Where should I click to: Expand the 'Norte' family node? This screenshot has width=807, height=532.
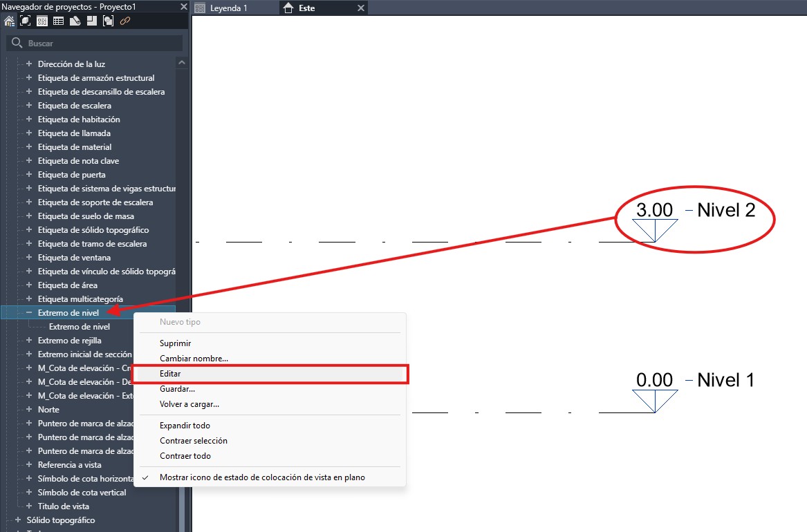[29, 410]
